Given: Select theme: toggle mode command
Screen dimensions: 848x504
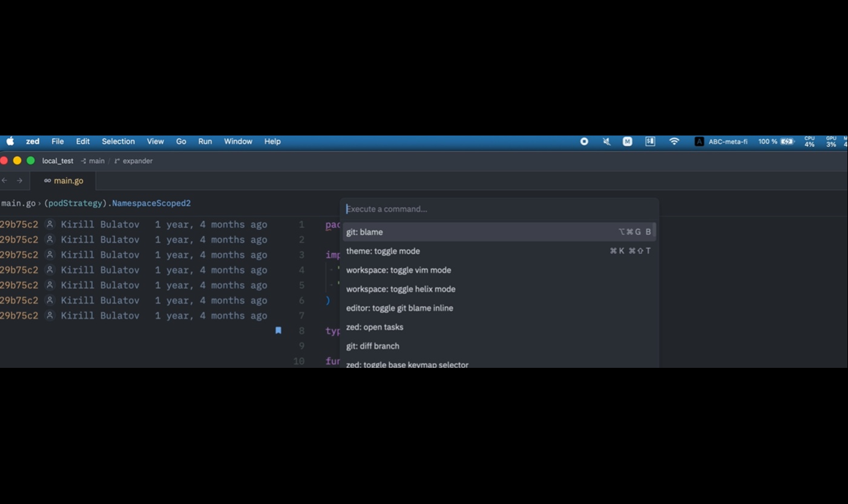Looking at the screenshot, I should pos(499,251).
